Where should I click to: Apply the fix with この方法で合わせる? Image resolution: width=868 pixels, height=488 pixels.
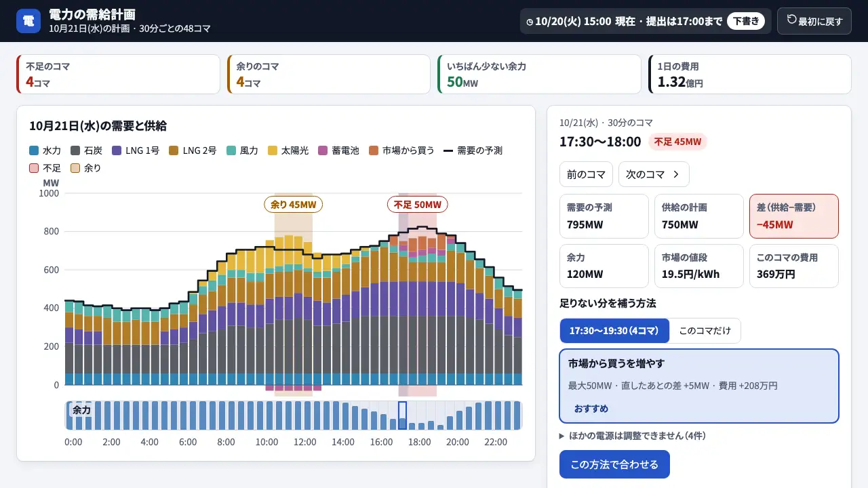coord(614,464)
